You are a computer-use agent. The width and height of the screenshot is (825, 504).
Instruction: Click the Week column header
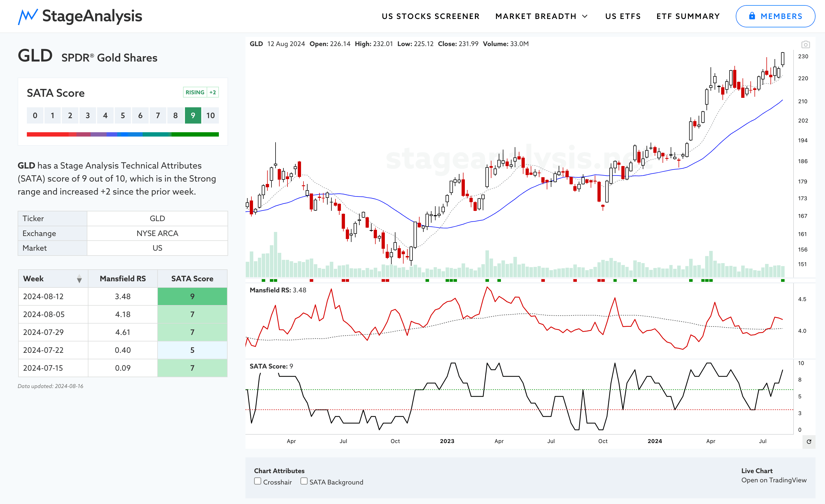click(53, 279)
